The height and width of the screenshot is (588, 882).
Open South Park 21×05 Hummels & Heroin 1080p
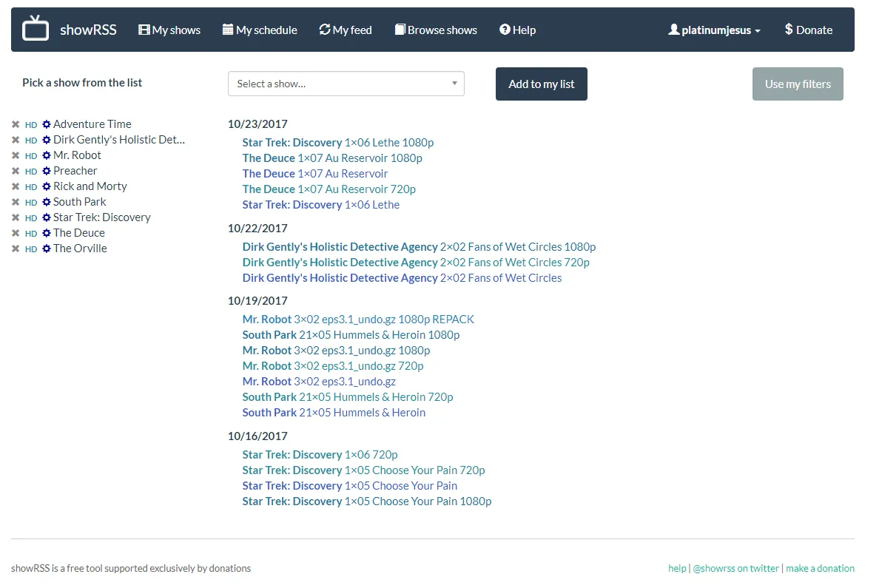point(351,335)
